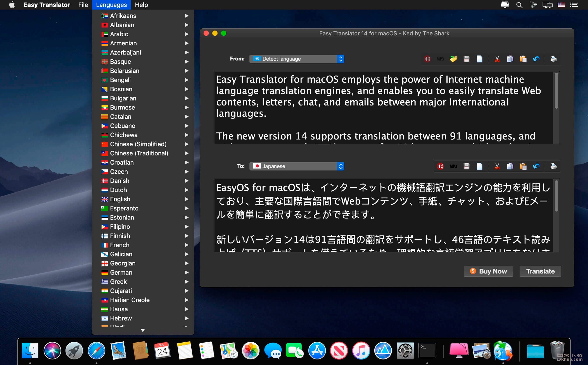Choose Catalan from the Languages menu
The image size is (588, 365).
coord(143,117)
